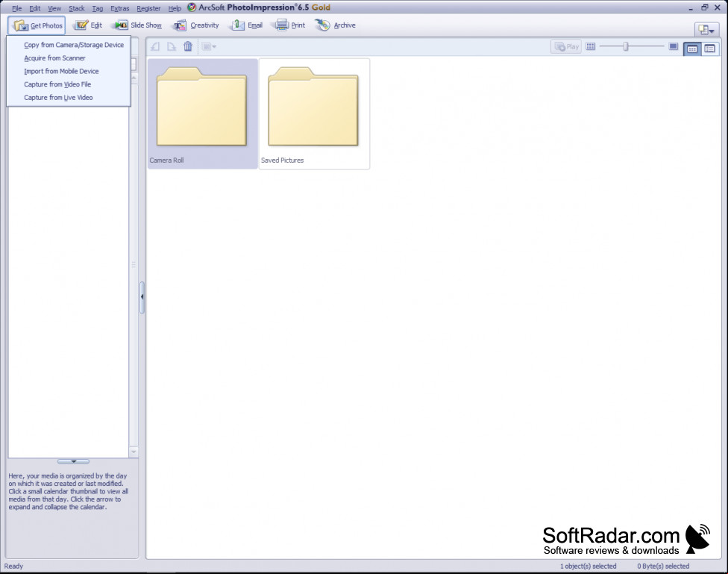This screenshot has height=574, width=728.
Task: Click the rotate right icon
Action: (172, 46)
